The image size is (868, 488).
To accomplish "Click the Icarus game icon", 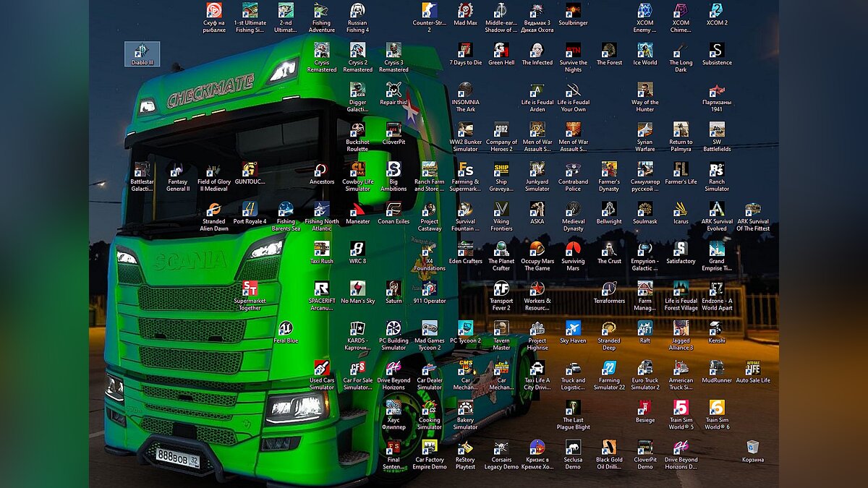I will tap(681, 213).
